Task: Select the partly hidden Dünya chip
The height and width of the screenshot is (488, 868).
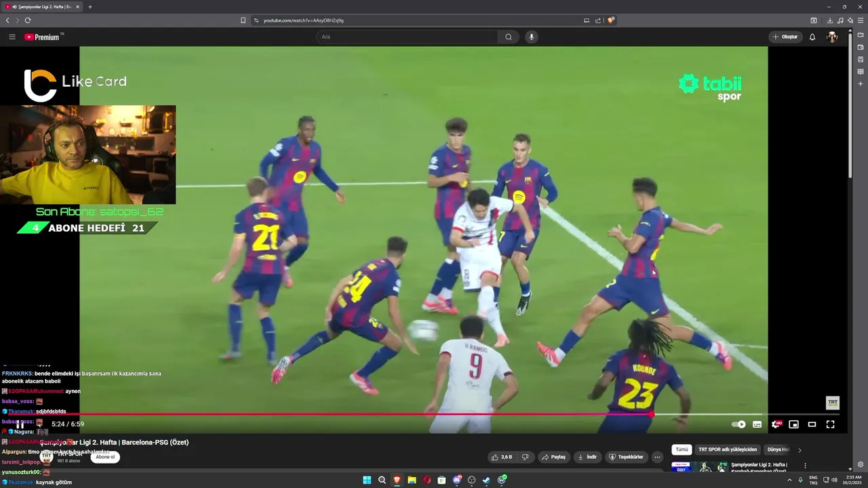Action: tap(777, 449)
